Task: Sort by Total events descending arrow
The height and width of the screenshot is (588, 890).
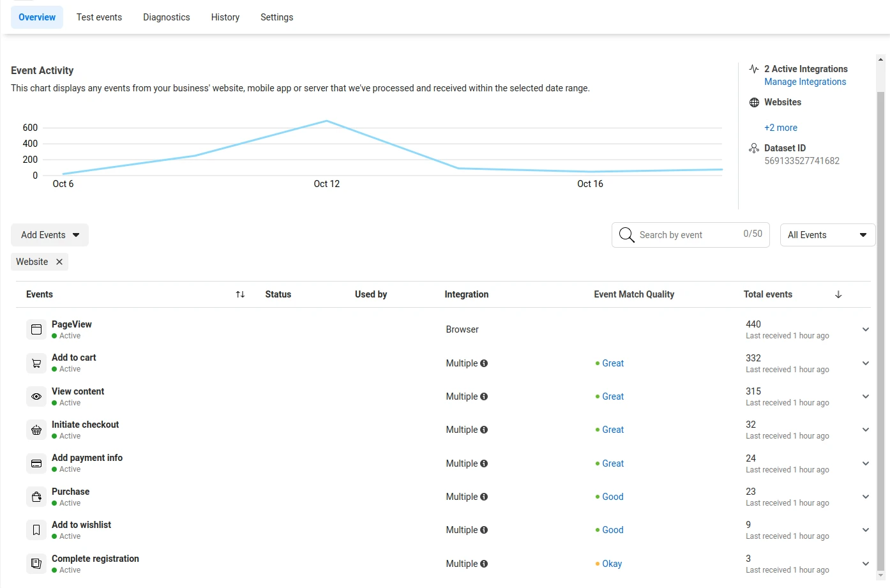Action: tap(838, 294)
